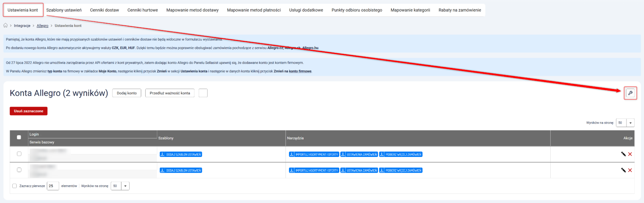
Task: Edit the second account with pencil icon
Action: (x=623, y=170)
